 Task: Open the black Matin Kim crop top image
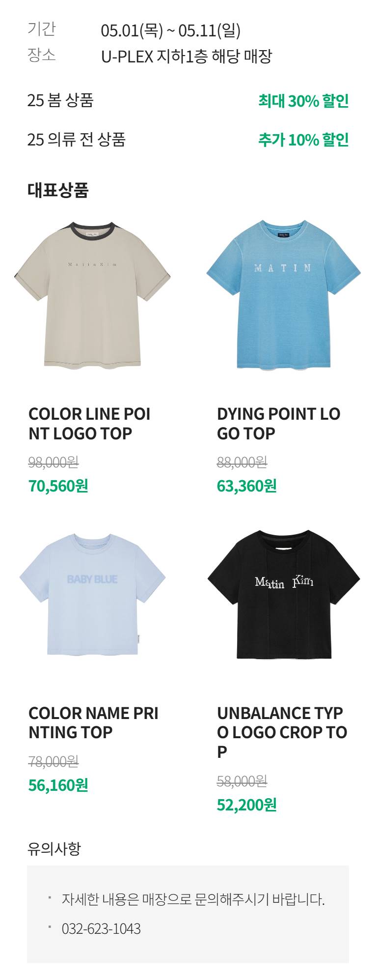click(283, 595)
